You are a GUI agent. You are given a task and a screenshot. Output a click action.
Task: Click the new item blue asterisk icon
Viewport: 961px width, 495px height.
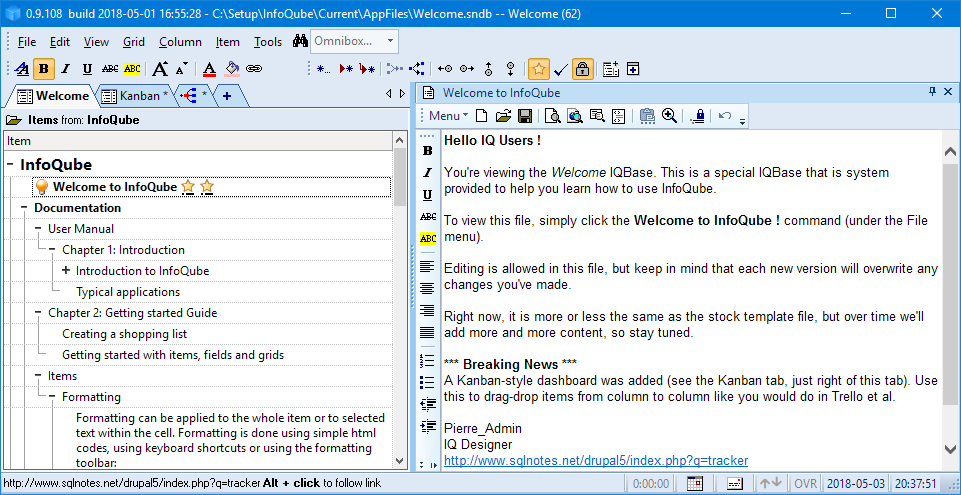click(324, 69)
